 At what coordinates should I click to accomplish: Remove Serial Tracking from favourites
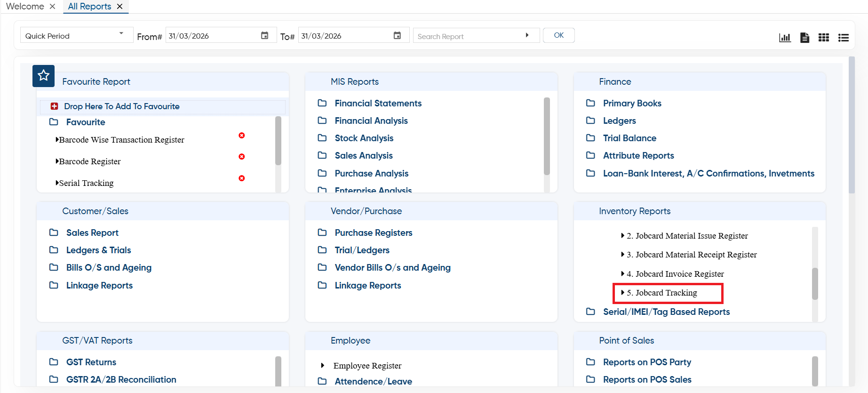click(x=242, y=178)
